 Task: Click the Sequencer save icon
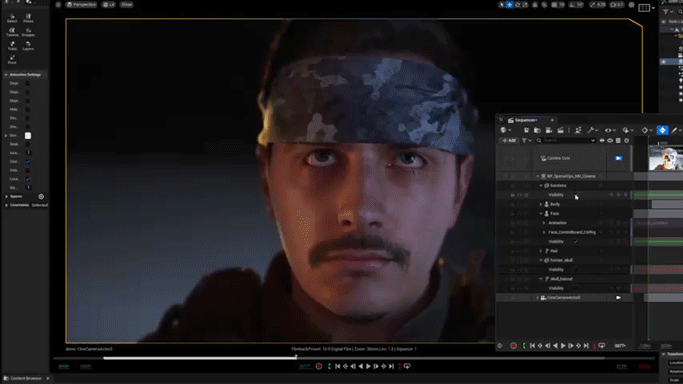tap(526, 130)
